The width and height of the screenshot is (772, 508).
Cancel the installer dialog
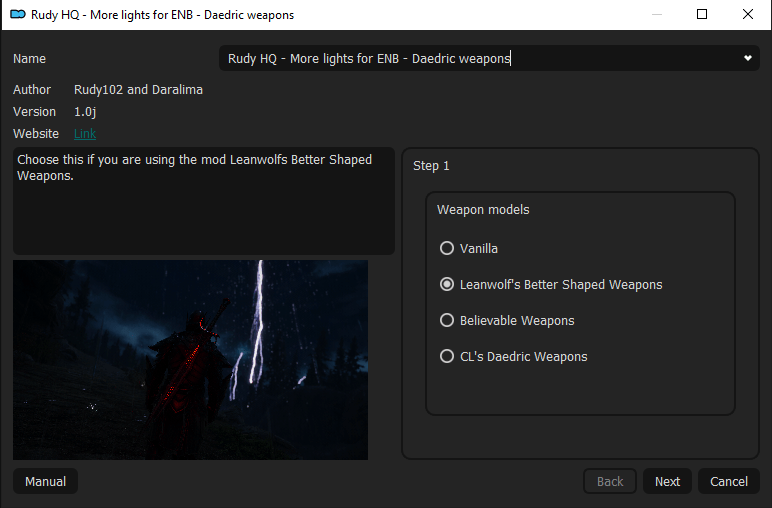coord(729,481)
